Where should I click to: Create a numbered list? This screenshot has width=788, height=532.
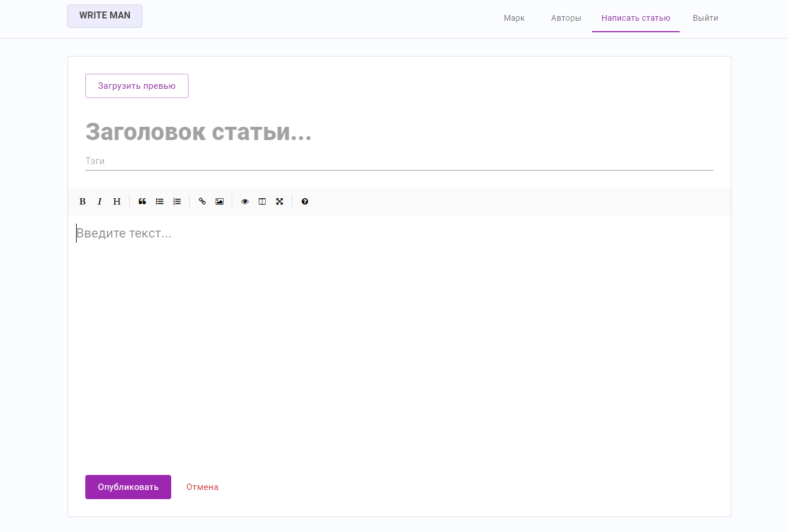click(x=177, y=201)
